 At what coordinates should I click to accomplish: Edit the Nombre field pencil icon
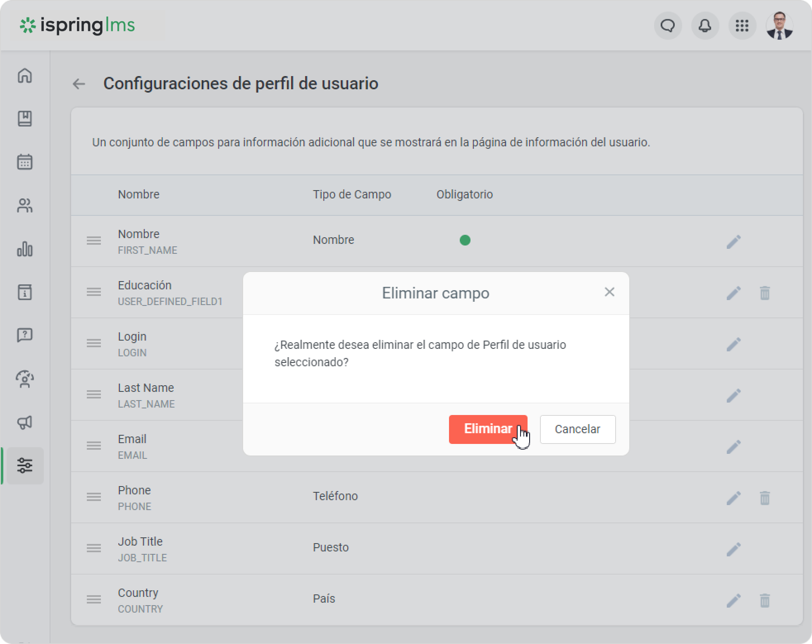pyautogui.click(x=733, y=242)
